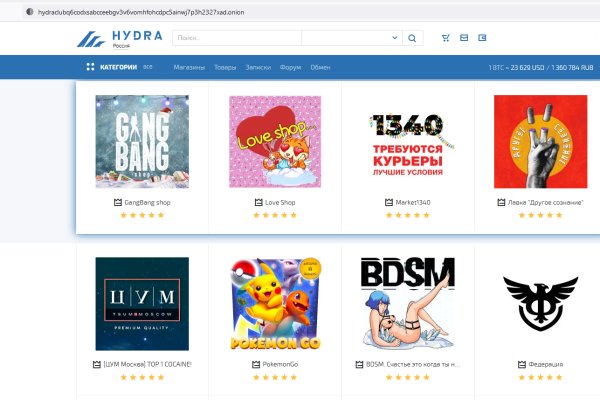Expand the Категории menu

[x=119, y=68]
